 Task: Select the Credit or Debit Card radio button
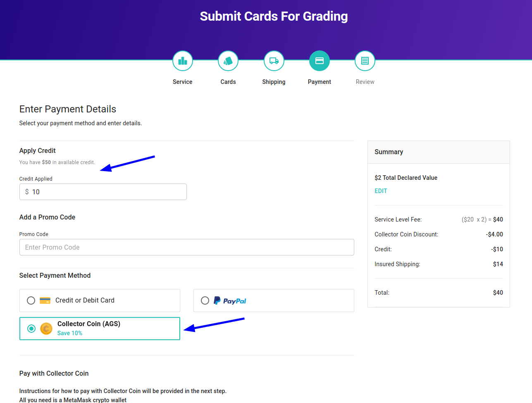31,300
